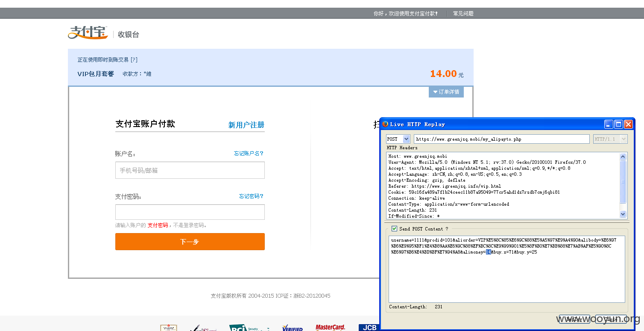Click the 忘记账户名? link
Viewport: 644px width, 331px height.
click(249, 153)
